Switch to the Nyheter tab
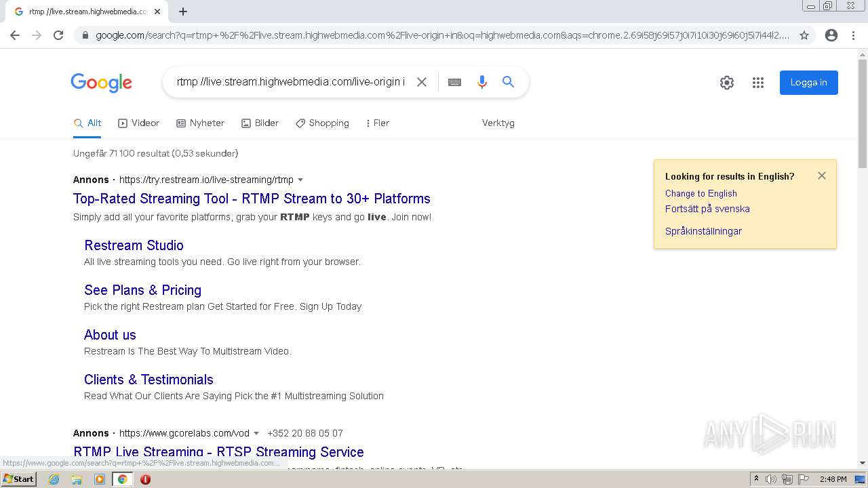The image size is (868, 488). 200,123
